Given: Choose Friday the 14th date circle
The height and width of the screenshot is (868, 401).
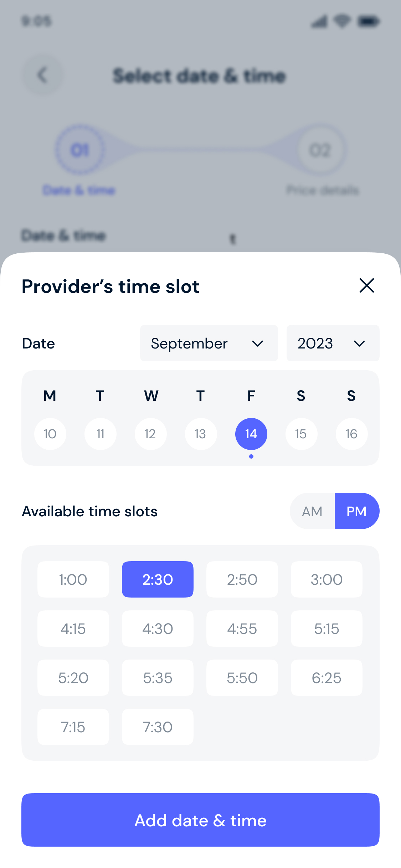Looking at the screenshot, I should [251, 434].
